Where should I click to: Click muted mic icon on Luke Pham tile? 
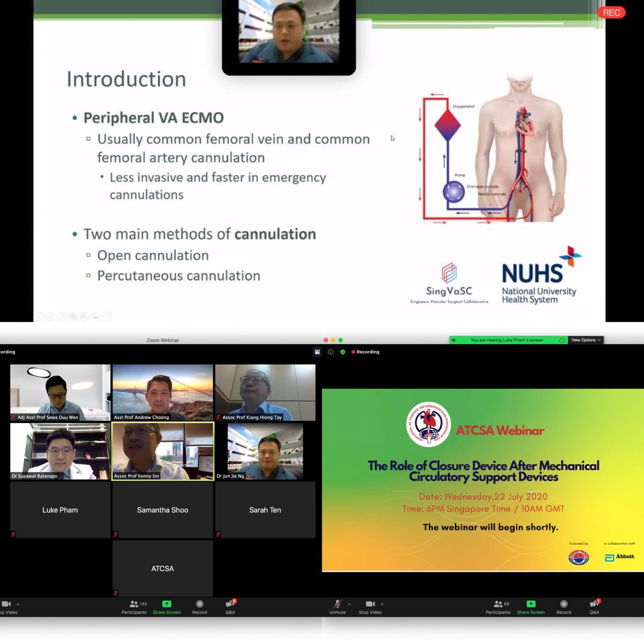pos(13,535)
